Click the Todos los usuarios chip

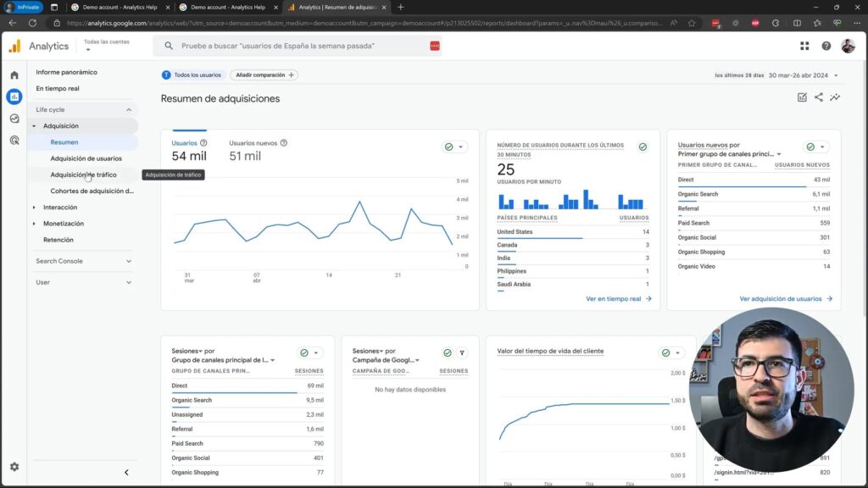point(192,75)
